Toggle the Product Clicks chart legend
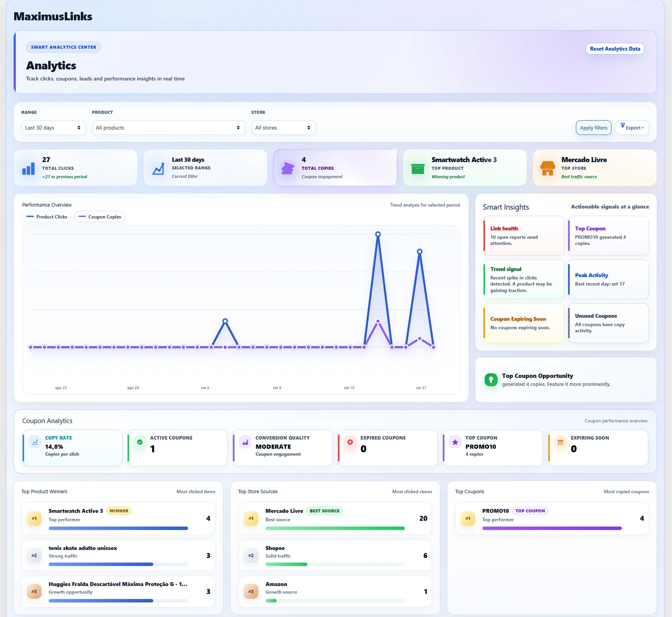 point(47,217)
